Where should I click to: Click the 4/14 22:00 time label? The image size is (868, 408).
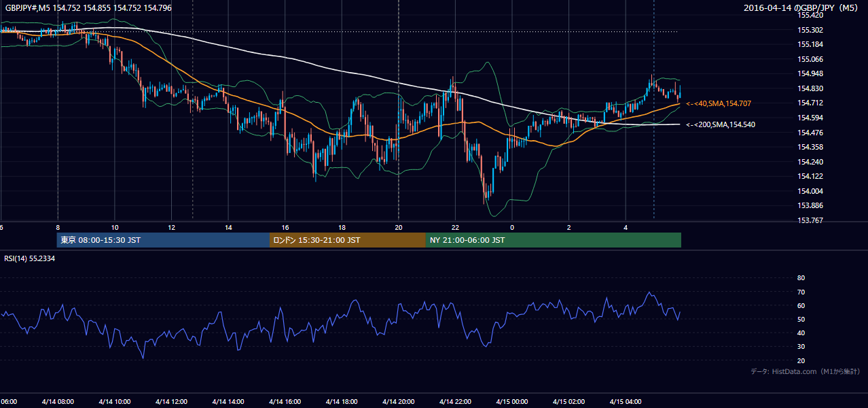455,401
